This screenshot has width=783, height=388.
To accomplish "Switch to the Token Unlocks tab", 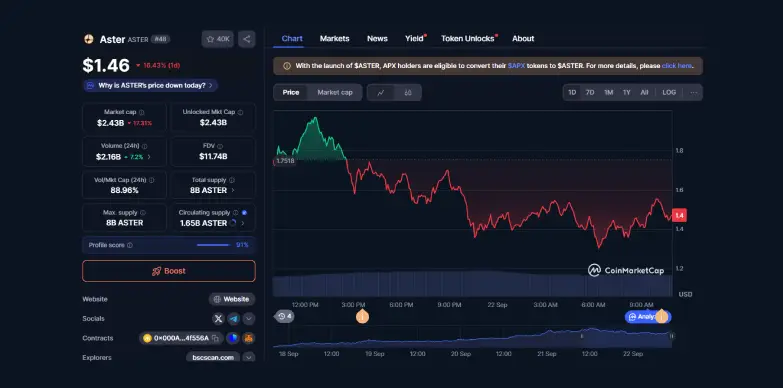I will click(x=468, y=38).
